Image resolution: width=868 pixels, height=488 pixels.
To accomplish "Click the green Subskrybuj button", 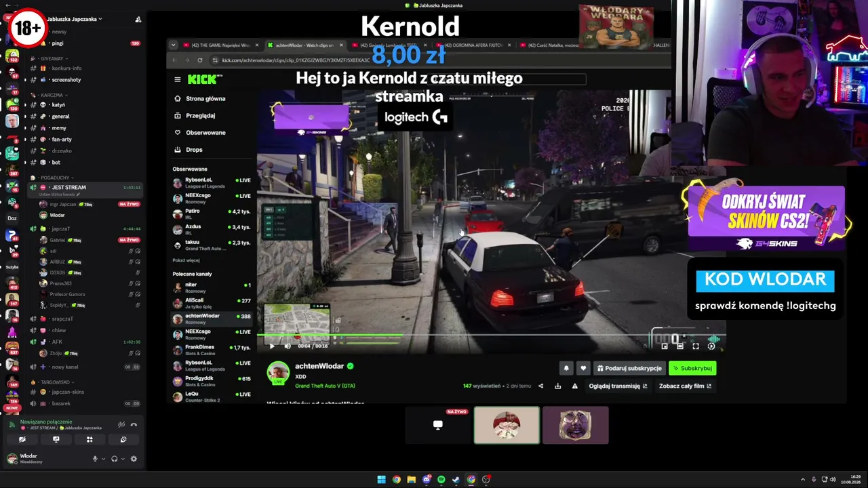I will pyautogui.click(x=692, y=368).
